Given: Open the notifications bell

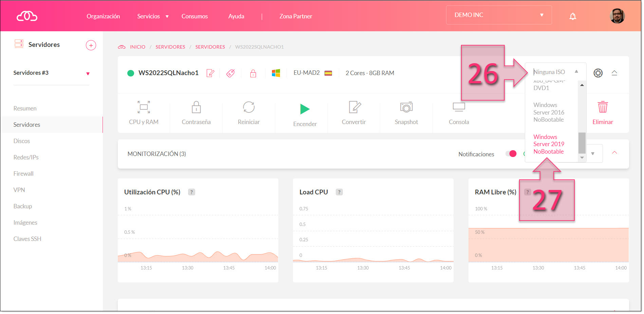Looking at the screenshot, I should [x=573, y=16].
